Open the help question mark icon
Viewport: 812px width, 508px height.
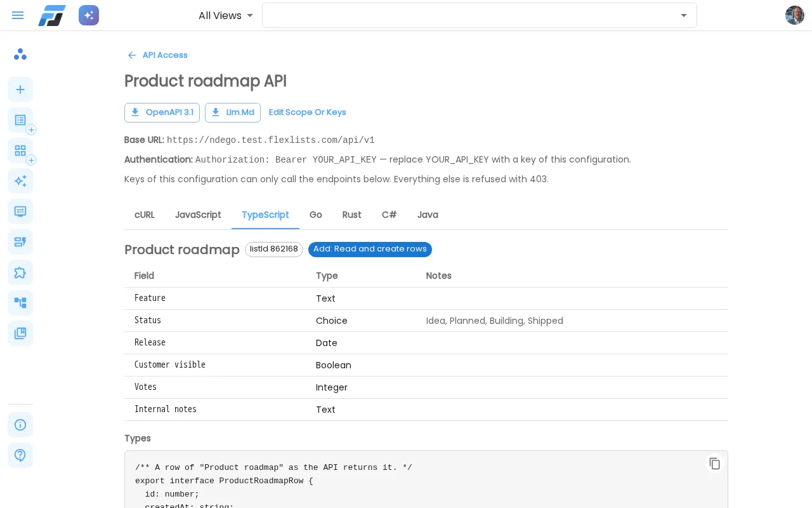pyautogui.click(x=20, y=455)
